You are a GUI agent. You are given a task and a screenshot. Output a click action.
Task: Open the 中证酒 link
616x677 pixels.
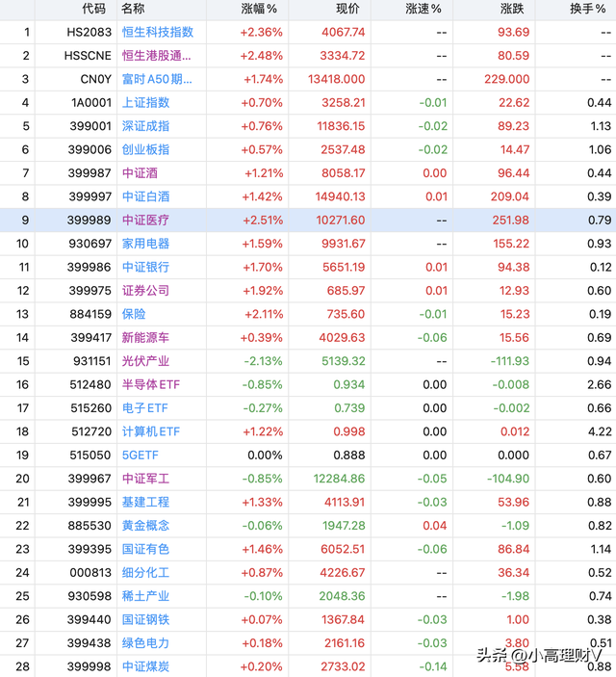(140, 173)
